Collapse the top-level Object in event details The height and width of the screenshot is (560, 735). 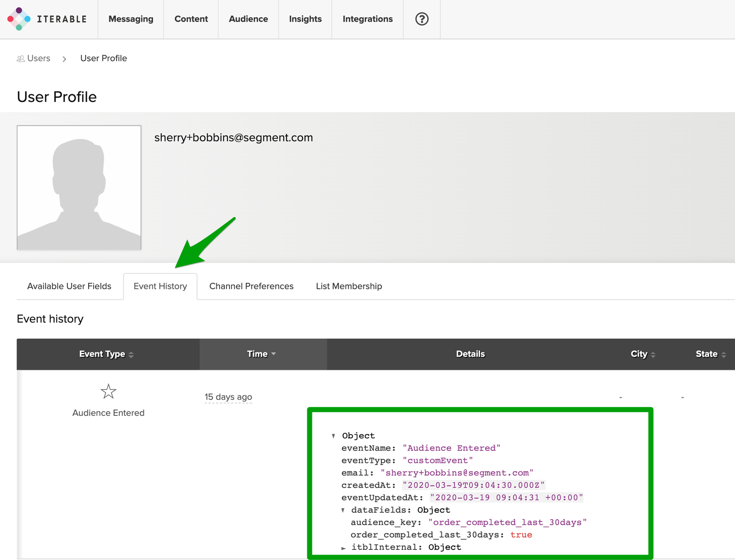click(x=333, y=436)
